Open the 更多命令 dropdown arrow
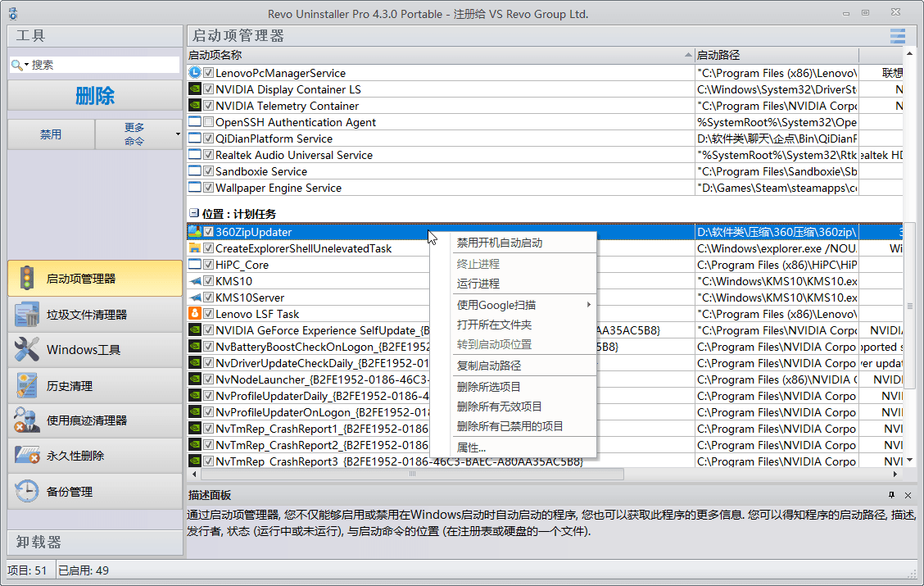Viewport: 924px width, 586px height. point(178,134)
